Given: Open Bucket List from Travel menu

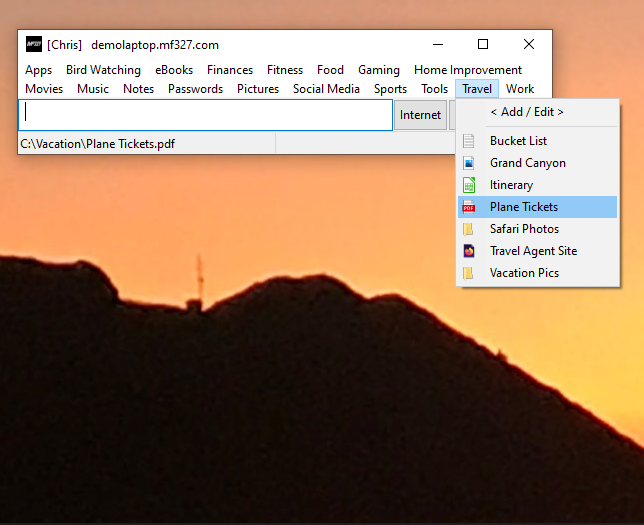Looking at the screenshot, I should (x=538, y=141).
